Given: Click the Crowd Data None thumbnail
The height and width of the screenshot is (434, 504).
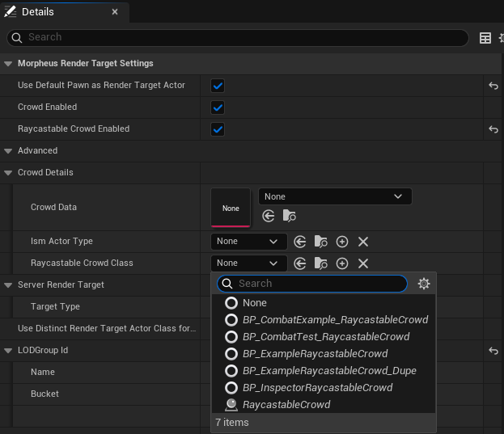Looking at the screenshot, I should tap(231, 208).
